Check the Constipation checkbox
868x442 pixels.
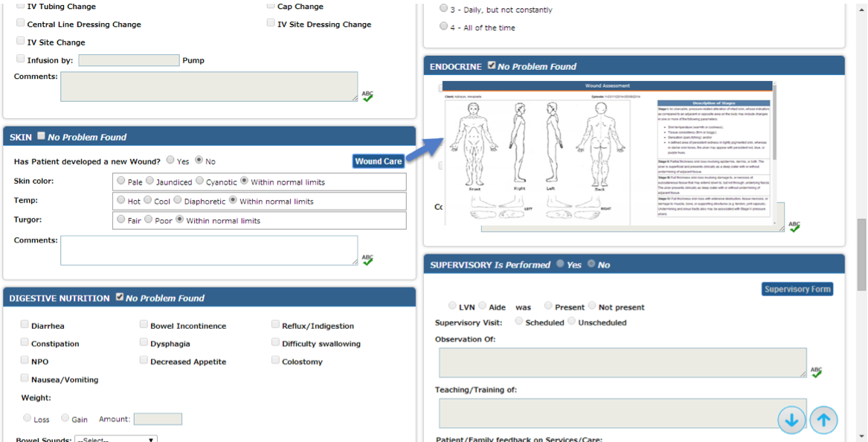[x=25, y=342]
